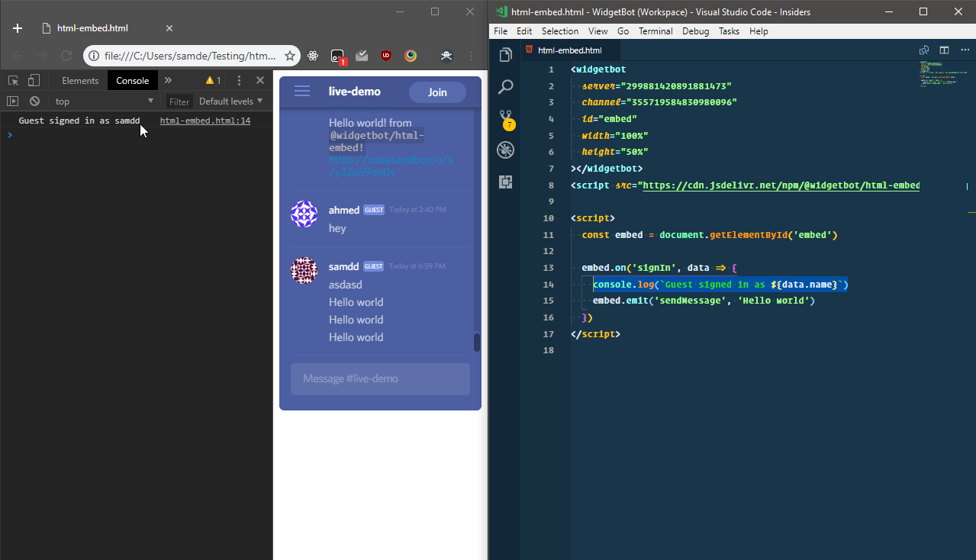The image size is (976, 560).
Task: Open the VS Code Extensions view
Action: click(505, 182)
